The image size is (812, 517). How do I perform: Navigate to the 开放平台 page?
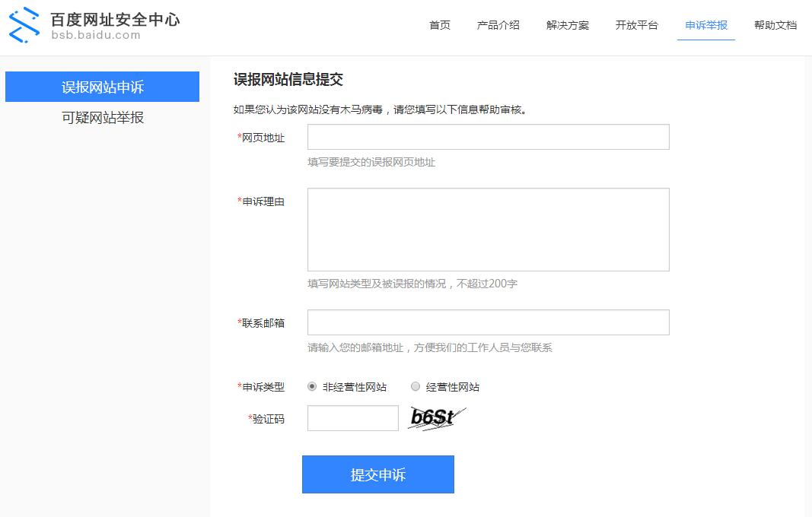636,25
